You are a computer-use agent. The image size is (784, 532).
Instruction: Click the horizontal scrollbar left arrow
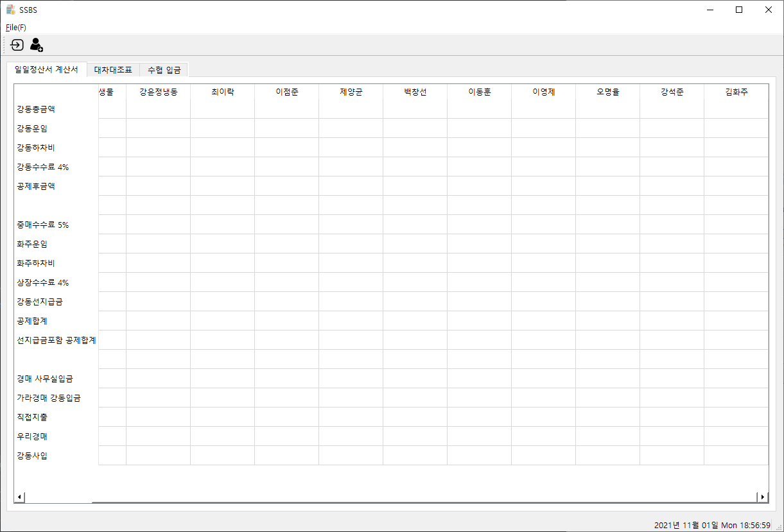[x=19, y=497]
